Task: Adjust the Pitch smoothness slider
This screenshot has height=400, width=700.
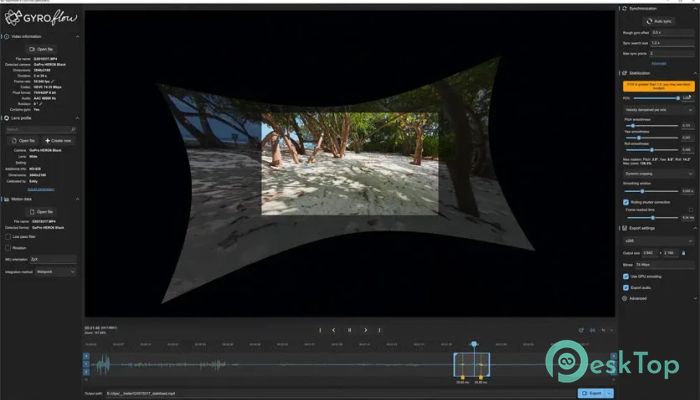Action: (652, 126)
